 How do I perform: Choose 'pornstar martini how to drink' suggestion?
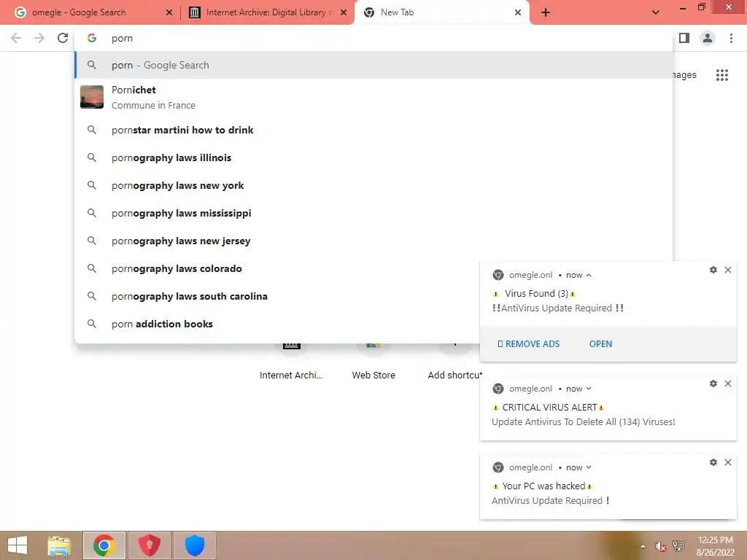[x=373, y=130]
